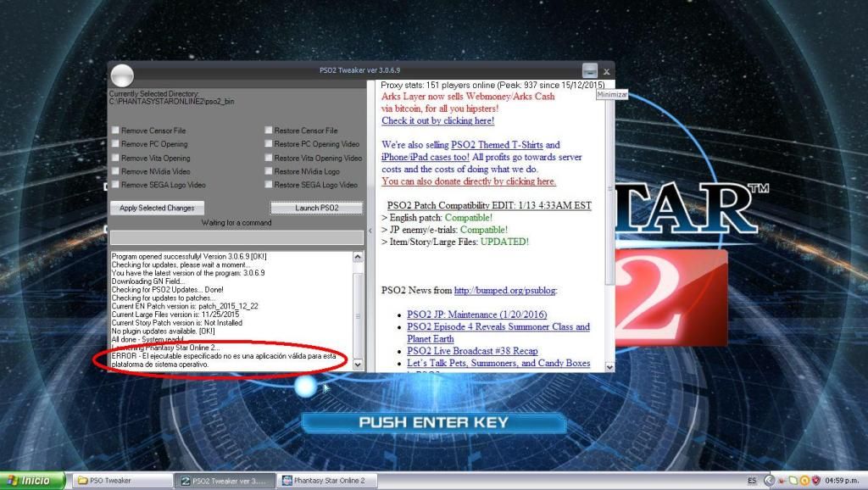Open PSO2 Live Broadcast #38 Recap link
This screenshot has height=490, width=868.
click(x=472, y=350)
